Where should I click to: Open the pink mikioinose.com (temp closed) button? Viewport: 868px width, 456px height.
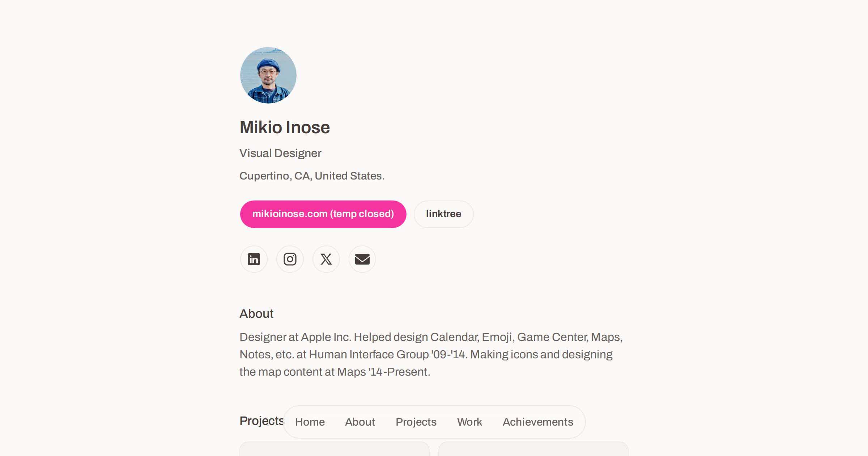coord(323,214)
